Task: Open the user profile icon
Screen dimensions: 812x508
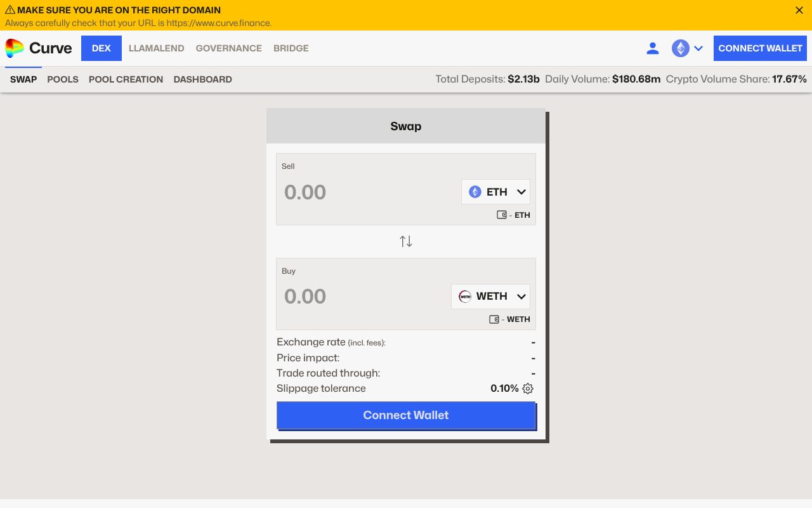Action: pyautogui.click(x=652, y=48)
